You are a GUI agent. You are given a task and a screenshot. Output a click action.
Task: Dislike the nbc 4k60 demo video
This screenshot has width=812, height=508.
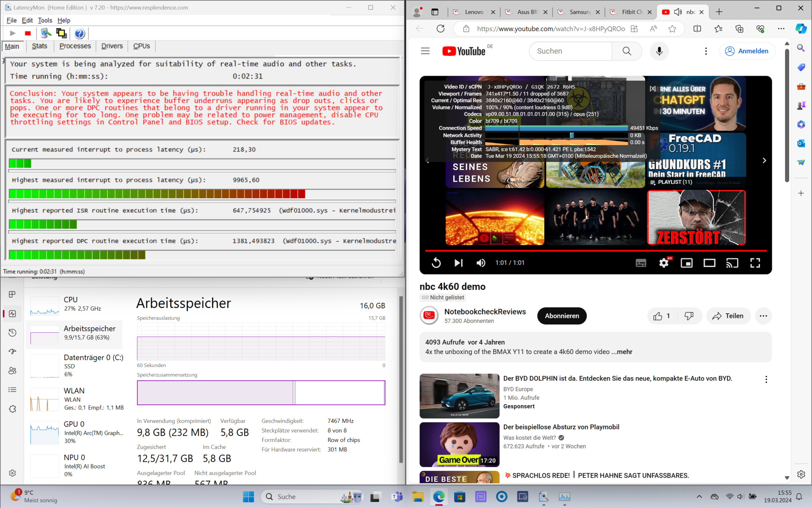coord(689,316)
